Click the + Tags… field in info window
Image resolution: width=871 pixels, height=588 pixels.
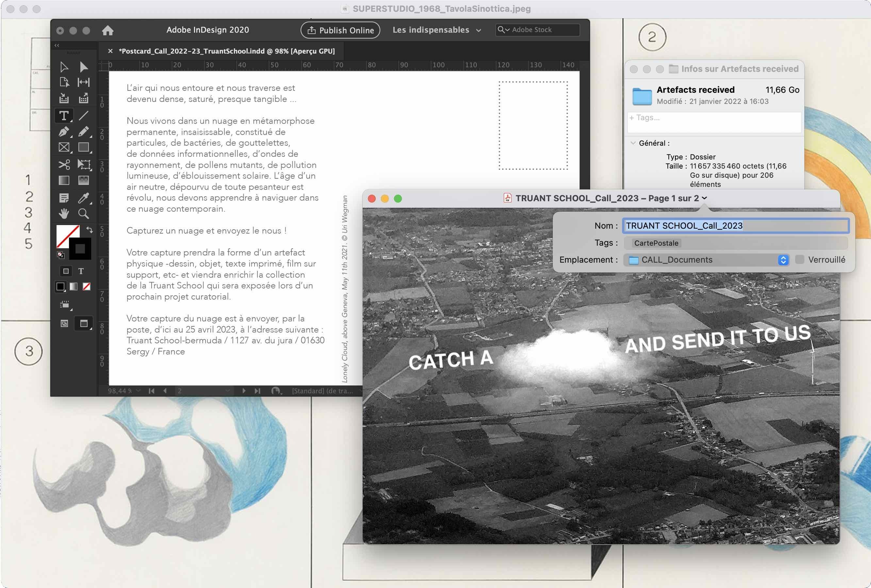click(714, 122)
